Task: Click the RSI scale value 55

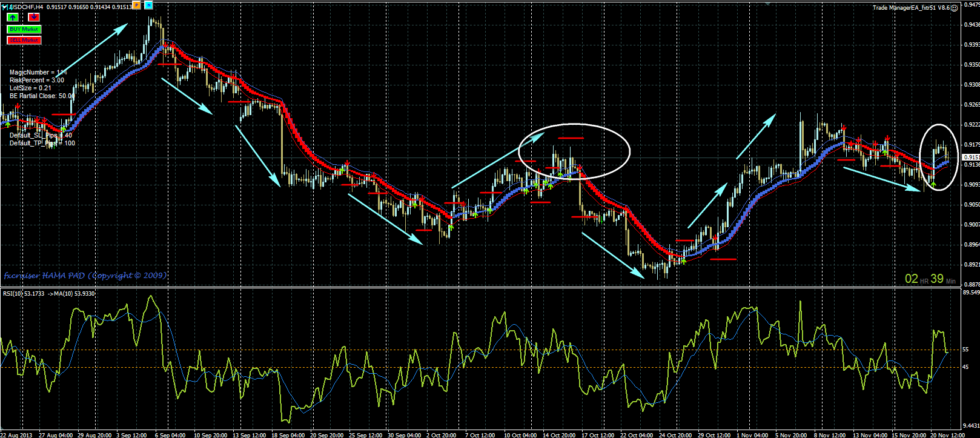Action: coord(966,350)
